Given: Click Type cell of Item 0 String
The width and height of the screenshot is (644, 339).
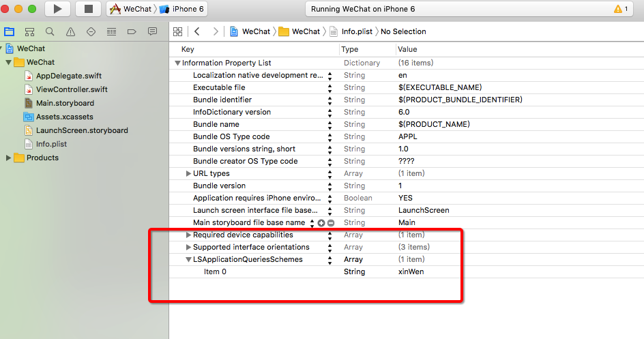Looking at the screenshot, I should point(355,271).
